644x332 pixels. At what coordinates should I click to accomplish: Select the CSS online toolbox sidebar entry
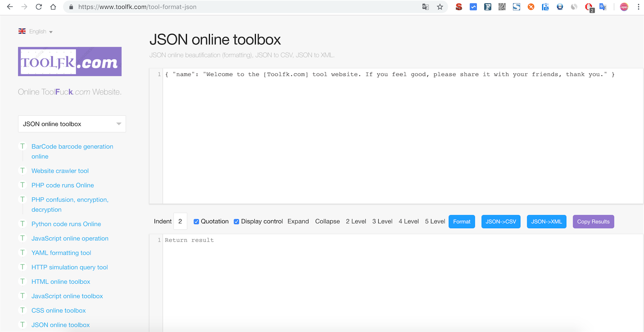[x=59, y=310]
